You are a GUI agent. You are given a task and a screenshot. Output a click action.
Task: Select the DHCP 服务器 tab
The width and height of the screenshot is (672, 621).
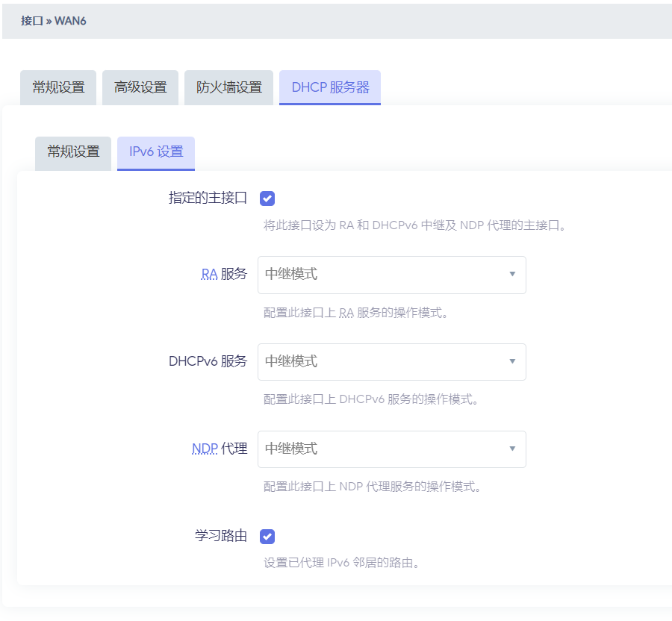(x=330, y=87)
